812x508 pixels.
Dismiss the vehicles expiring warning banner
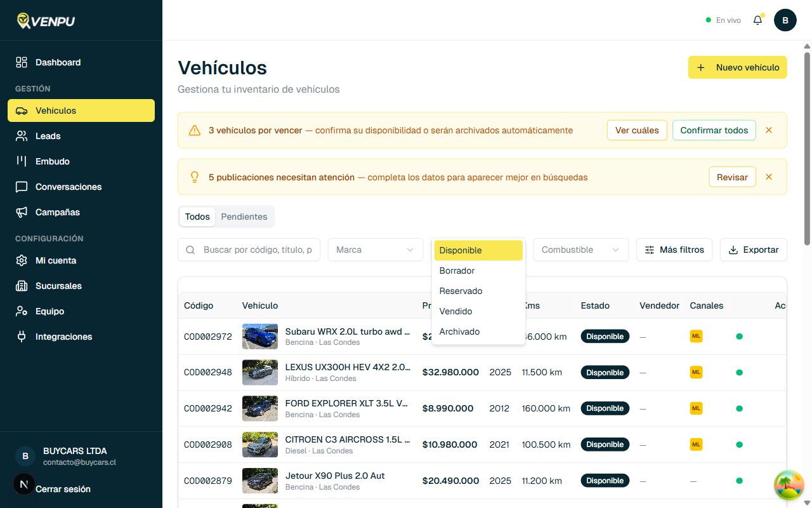(769, 130)
